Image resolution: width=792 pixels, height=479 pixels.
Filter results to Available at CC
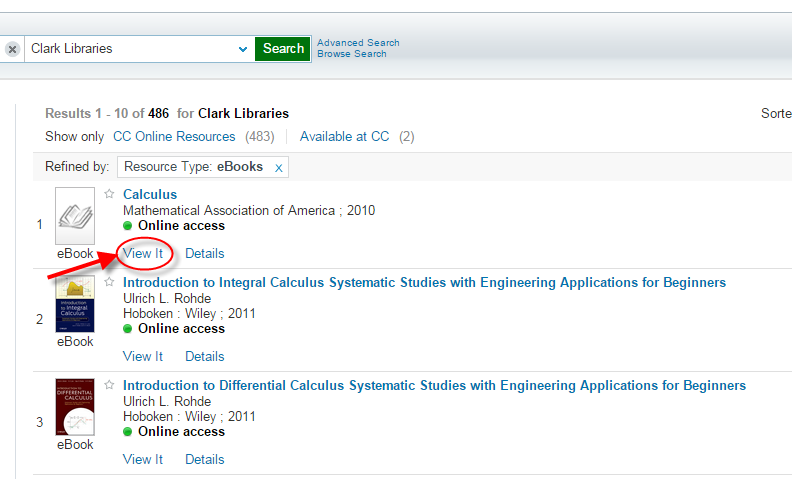(344, 136)
